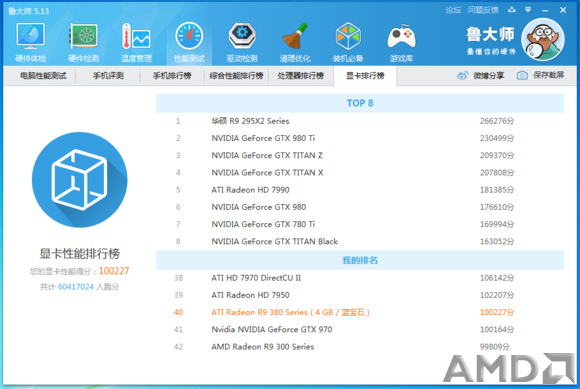Click the 鲁大师 5.13 title text
Viewport: 580px width, 389px height.
click(x=28, y=11)
